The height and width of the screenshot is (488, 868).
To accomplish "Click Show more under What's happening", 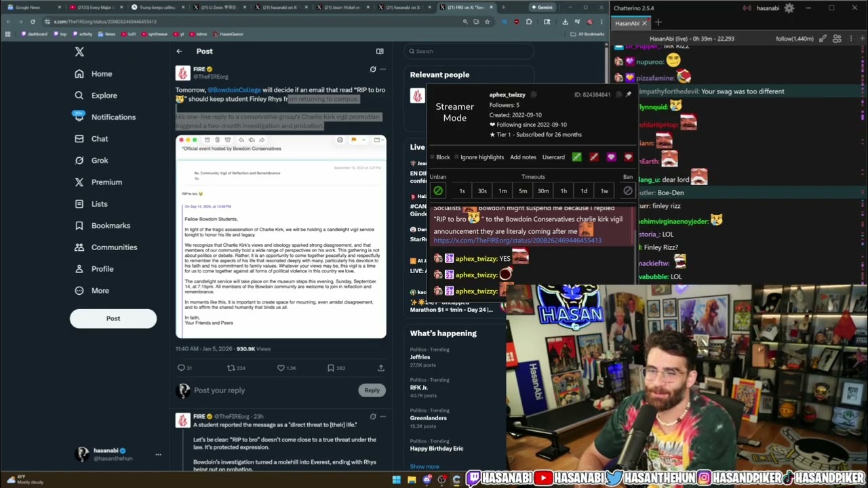I will tap(425, 467).
